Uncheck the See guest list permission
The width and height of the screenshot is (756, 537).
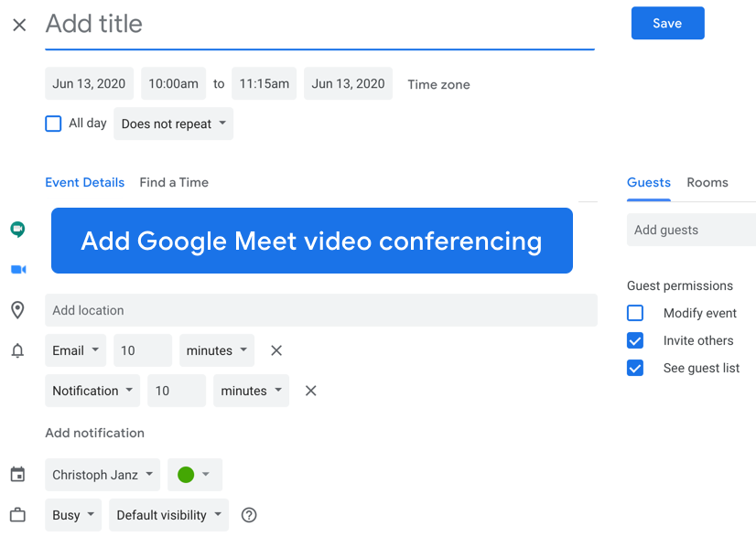click(x=635, y=368)
